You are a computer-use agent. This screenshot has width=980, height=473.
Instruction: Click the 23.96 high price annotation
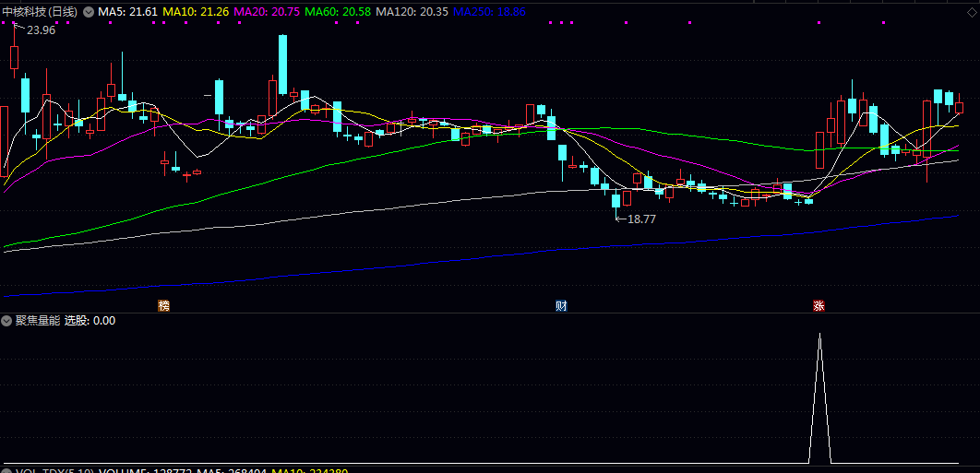41,30
